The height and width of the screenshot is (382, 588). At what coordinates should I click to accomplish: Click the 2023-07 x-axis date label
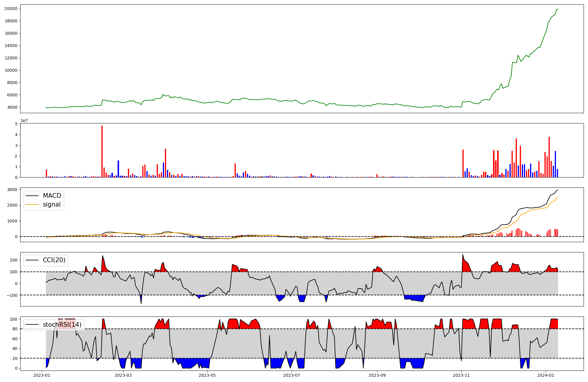click(x=292, y=375)
